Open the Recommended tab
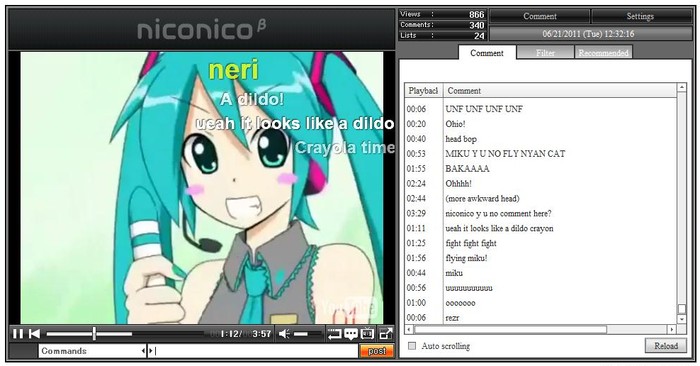This screenshot has height=366, width=700. 604,53
